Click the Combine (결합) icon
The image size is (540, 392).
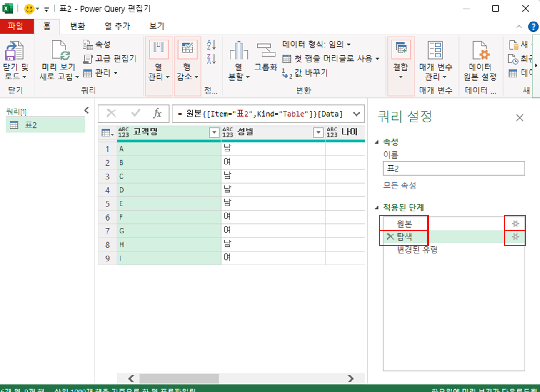click(401, 50)
